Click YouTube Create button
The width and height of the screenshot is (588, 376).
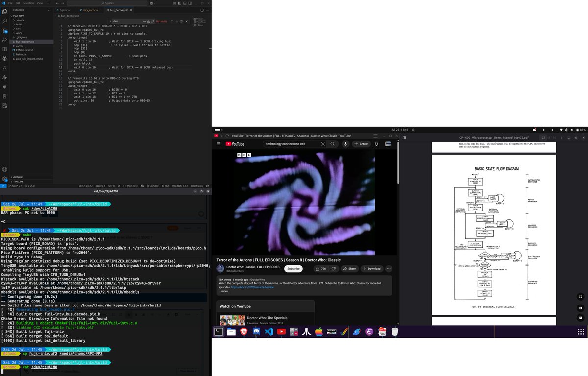[362, 144]
